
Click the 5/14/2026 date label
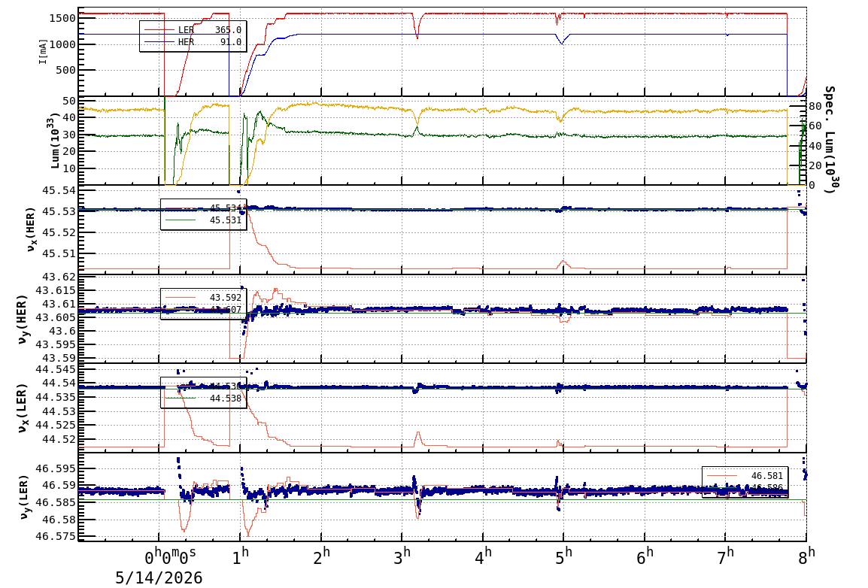pyautogui.click(x=158, y=578)
